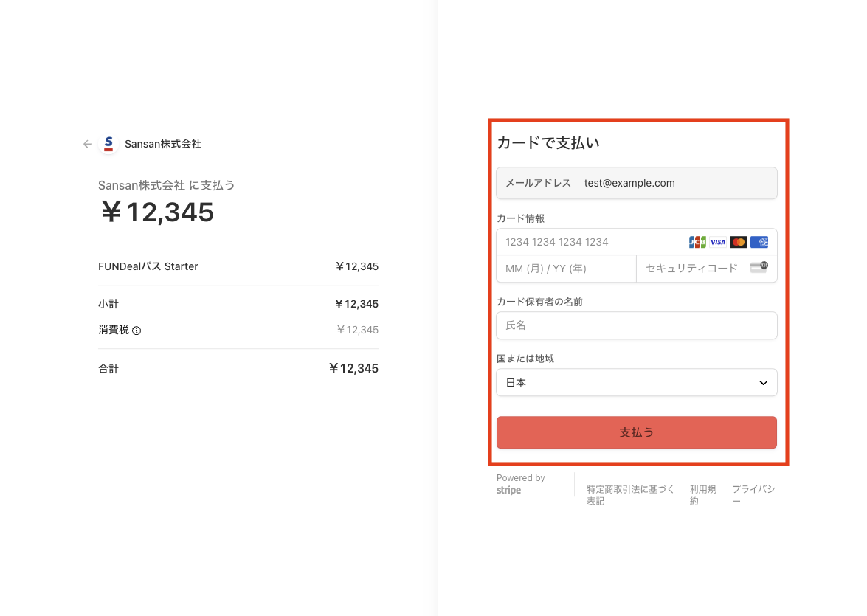This screenshot has height=616, width=867.
Task: Click the American Express brand icon
Action: click(x=759, y=242)
